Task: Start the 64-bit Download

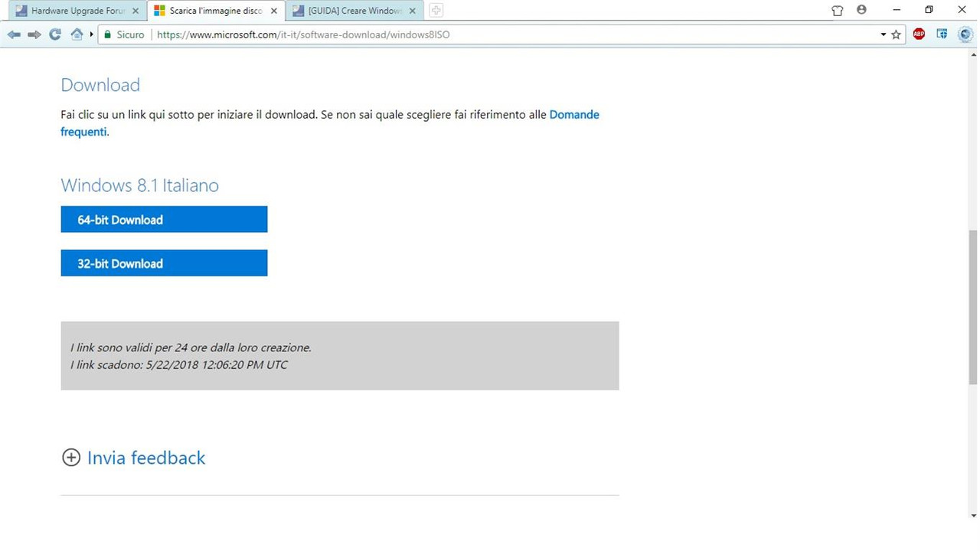Action: (x=163, y=220)
